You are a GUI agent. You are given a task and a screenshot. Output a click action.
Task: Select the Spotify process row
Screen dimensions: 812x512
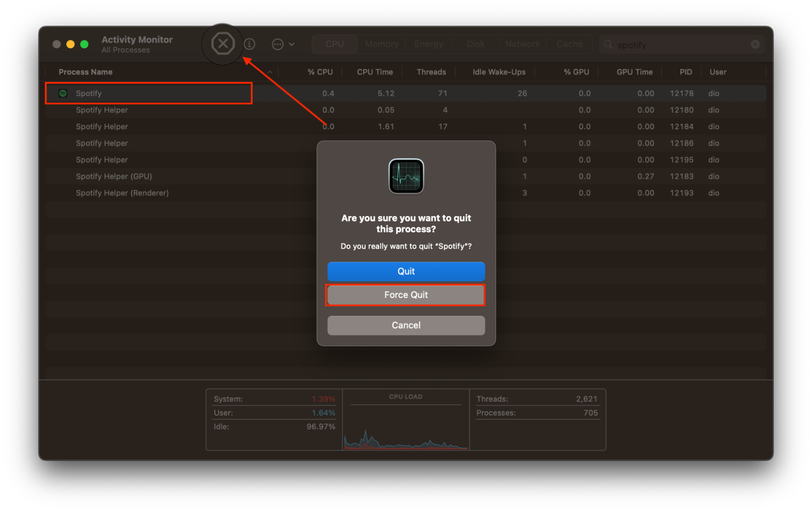(406, 93)
